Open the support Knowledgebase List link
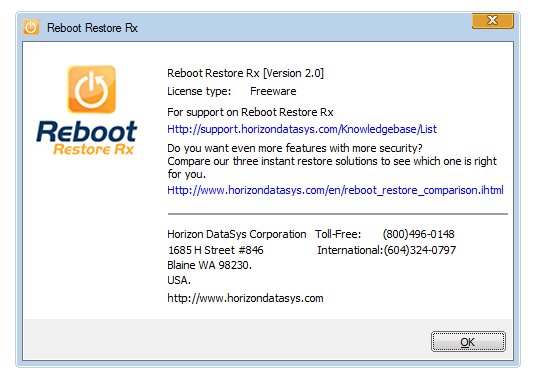Screen dimensions: 540x388 tap(302, 129)
